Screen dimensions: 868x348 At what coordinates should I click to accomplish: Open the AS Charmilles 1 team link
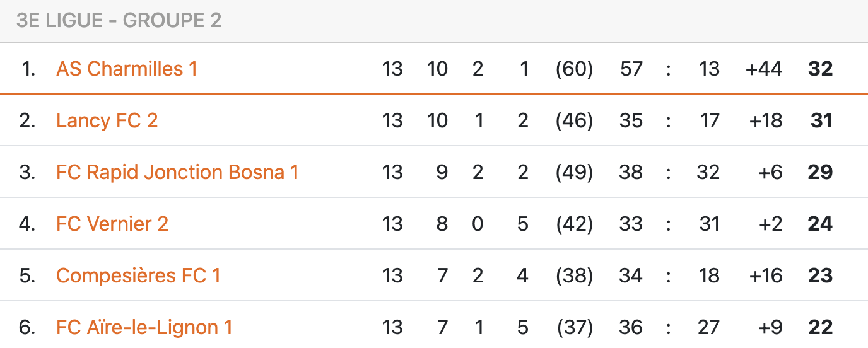pyautogui.click(x=127, y=69)
